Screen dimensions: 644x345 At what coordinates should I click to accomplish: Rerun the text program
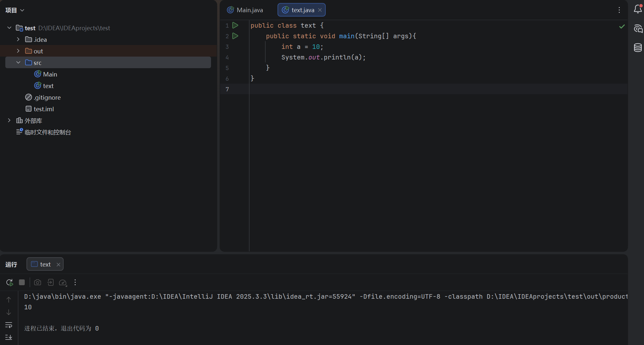tap(10, 283)
